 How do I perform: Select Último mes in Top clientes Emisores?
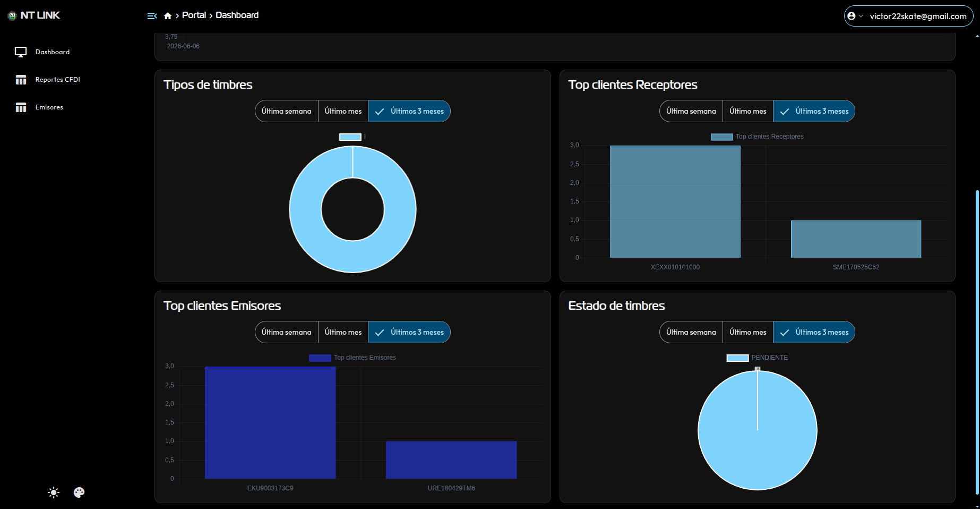pos(343,332)
